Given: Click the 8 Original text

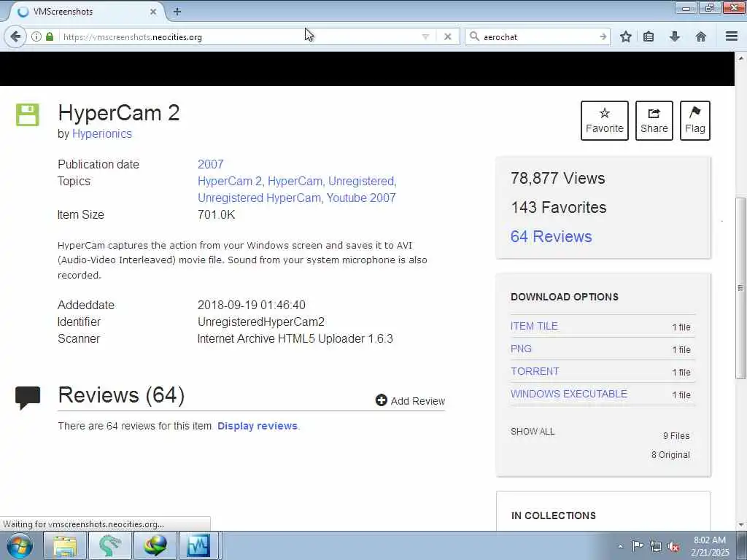Looking at the screenshot, I should [670, 455].
